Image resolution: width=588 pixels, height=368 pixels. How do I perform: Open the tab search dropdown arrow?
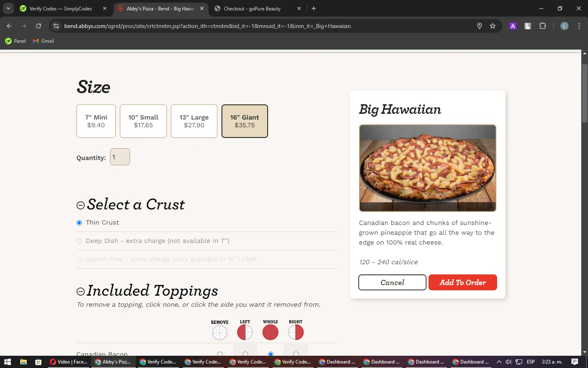pyautogui.click(x=8, y=8)
